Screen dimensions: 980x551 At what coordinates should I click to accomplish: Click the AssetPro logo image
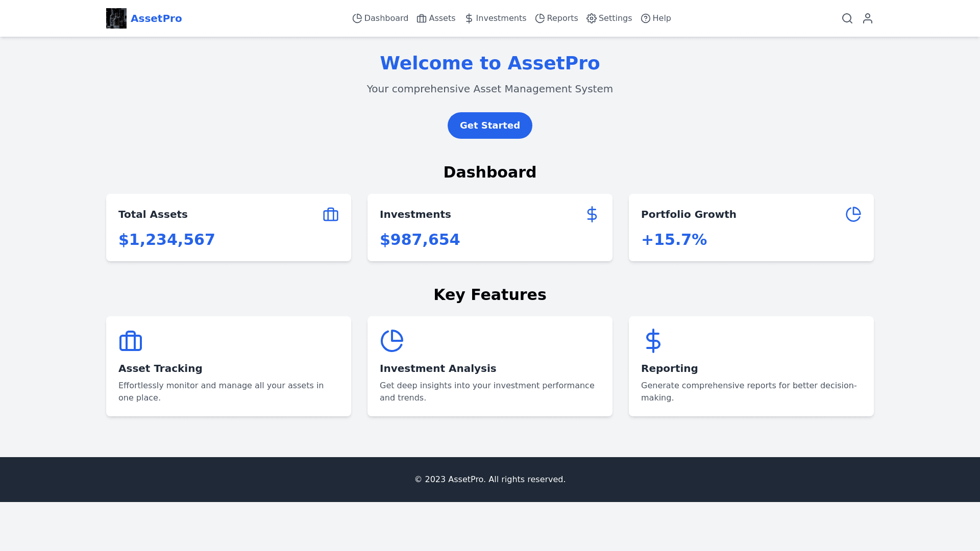pos(116,18)
